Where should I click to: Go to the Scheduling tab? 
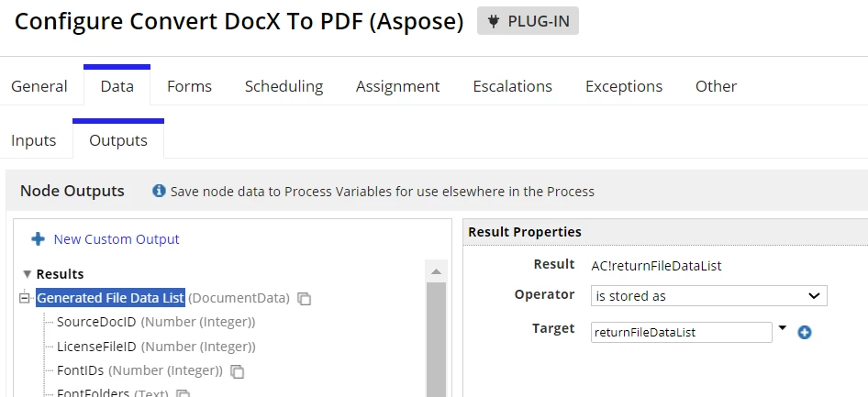(284, 86)
